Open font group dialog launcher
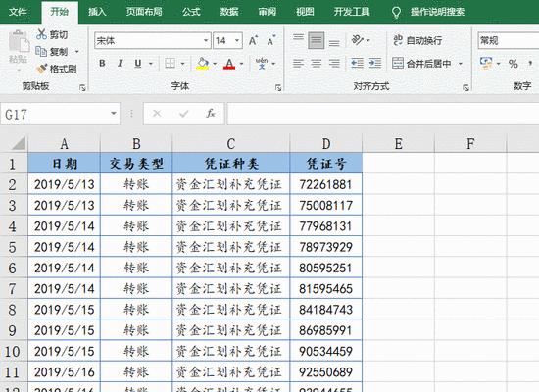 coord(277,88)
